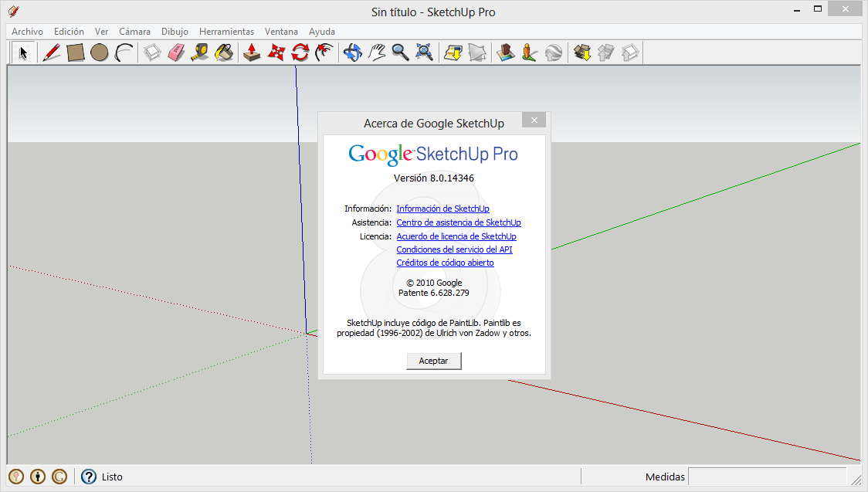The height and width of the screenshot is (492, 868).
Task: Open Instructor help question-mark icon
Action: point(89,477)
